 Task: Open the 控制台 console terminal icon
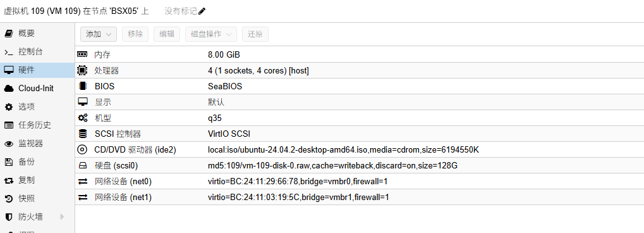click(x=9, y=52)
